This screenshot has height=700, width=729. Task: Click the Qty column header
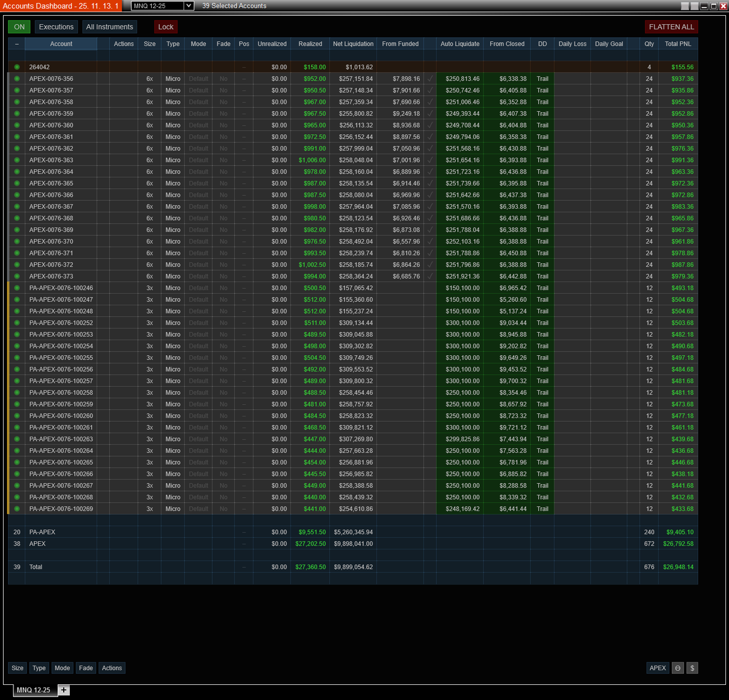click(x=649, y=44)
